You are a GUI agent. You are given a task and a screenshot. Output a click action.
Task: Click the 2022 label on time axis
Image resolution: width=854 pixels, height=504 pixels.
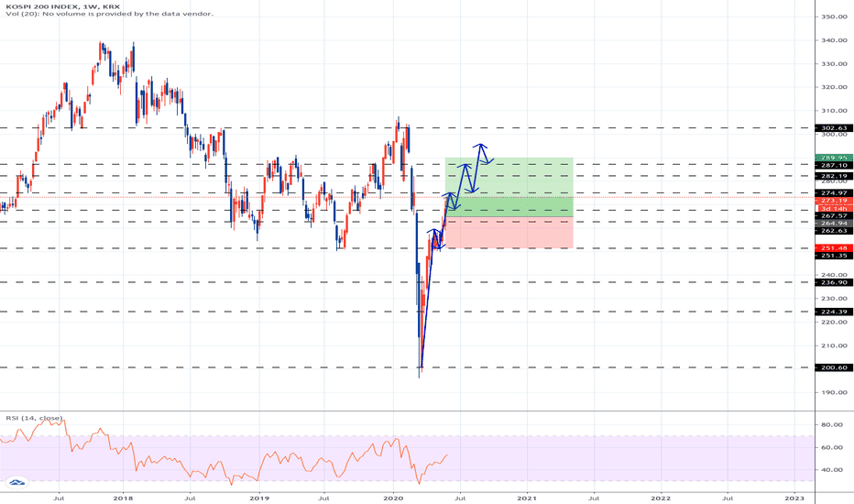[661, 498]
